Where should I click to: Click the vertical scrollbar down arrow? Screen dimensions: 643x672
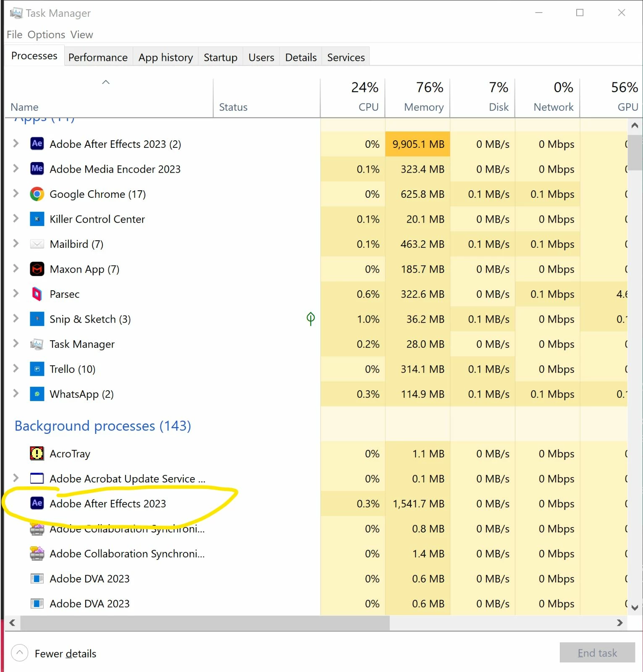pos(635,607)
